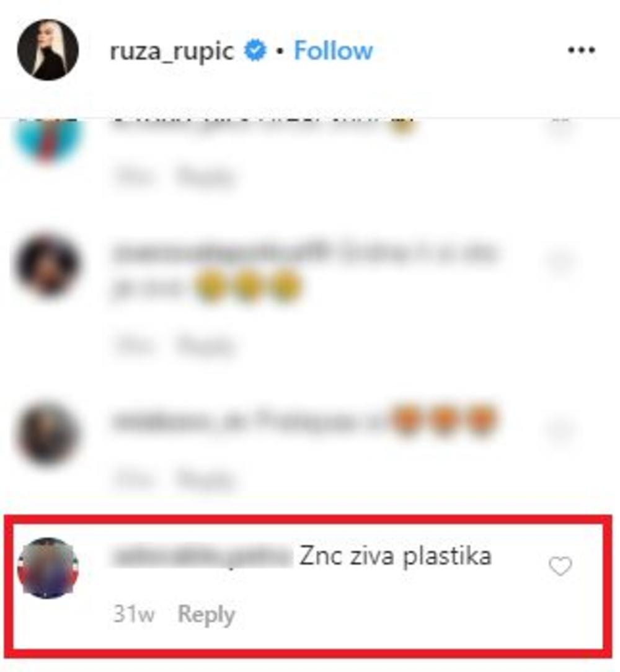
Task: Like the "Znc ziva plastika" comment
Action: tap(560, 566)
